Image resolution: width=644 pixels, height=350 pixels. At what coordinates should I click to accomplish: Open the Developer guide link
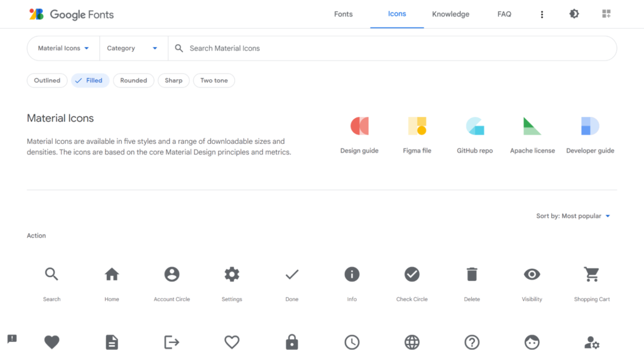point(590,135)
